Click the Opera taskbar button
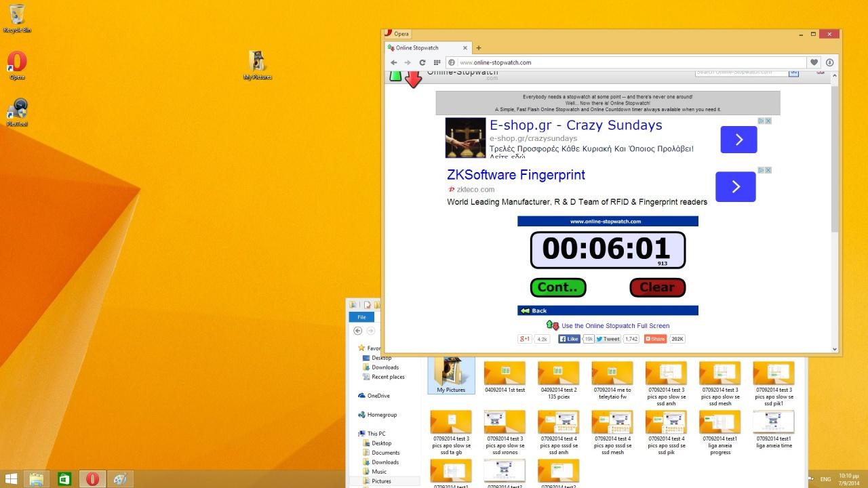 tap(92, 479)
